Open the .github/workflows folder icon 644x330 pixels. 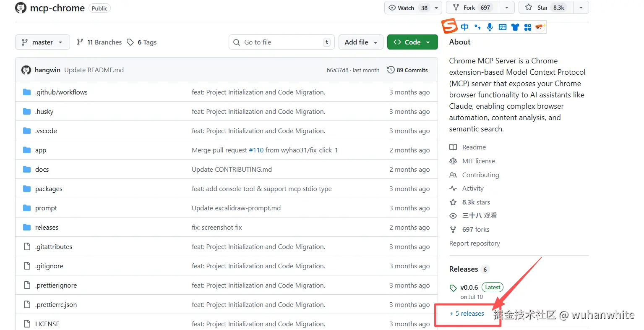(27, 92)
